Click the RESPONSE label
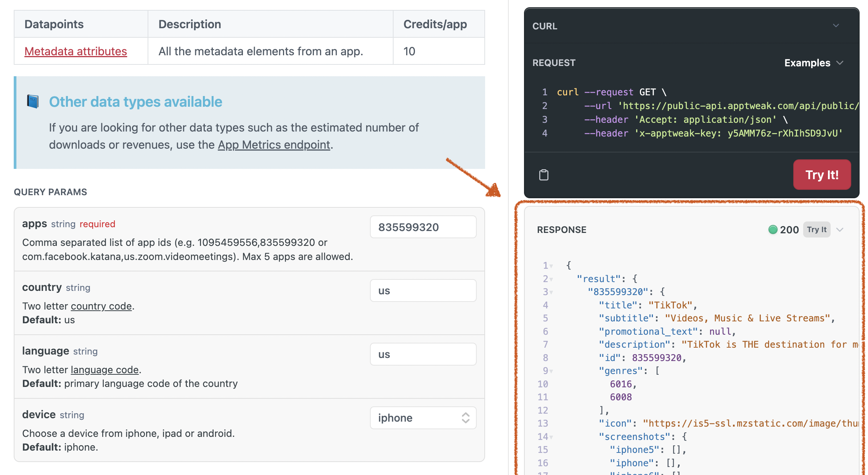The height and width of the screenshot is (475, 868). (561, 229)
